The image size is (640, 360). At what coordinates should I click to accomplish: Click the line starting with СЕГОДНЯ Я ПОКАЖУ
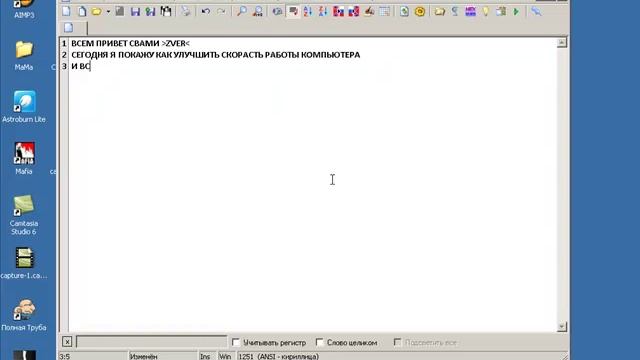pyautogui.click(x=216, y=55)
